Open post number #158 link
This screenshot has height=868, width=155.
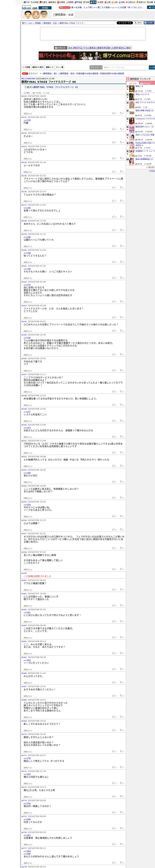[x=24, y=552]
